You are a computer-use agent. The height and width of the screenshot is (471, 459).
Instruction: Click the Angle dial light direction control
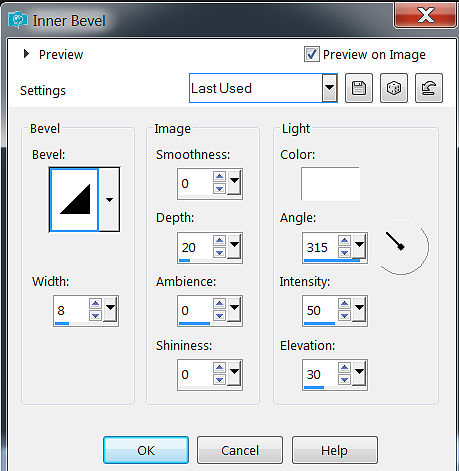click(401, 247)
